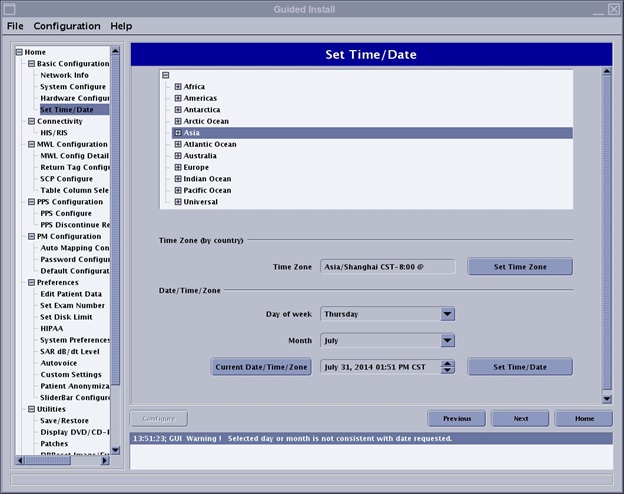Click the Time Zone text field
Screen dimensions: 624x494
(x=387, y=267)
